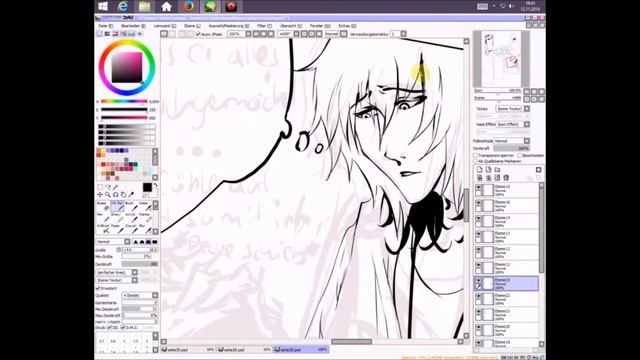
Task: Toggle the Erweitert checkbox
Action: (98, 288)
